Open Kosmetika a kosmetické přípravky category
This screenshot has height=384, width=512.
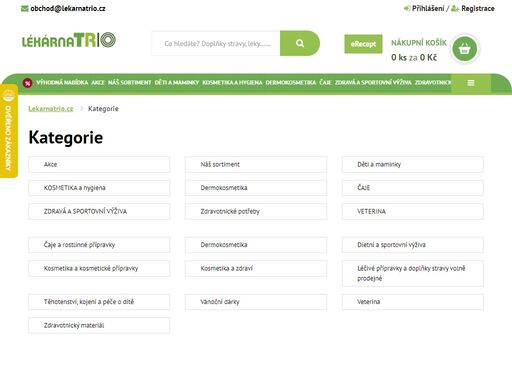tap(99, 269)
